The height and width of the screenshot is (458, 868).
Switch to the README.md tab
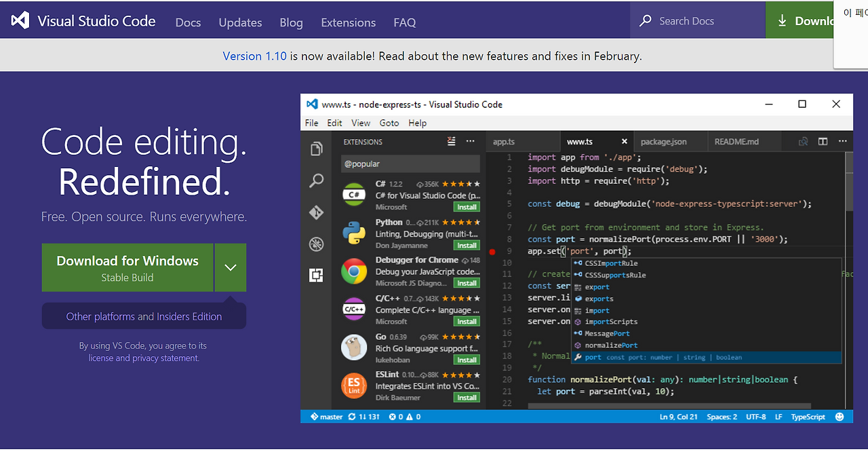[744, 141]
